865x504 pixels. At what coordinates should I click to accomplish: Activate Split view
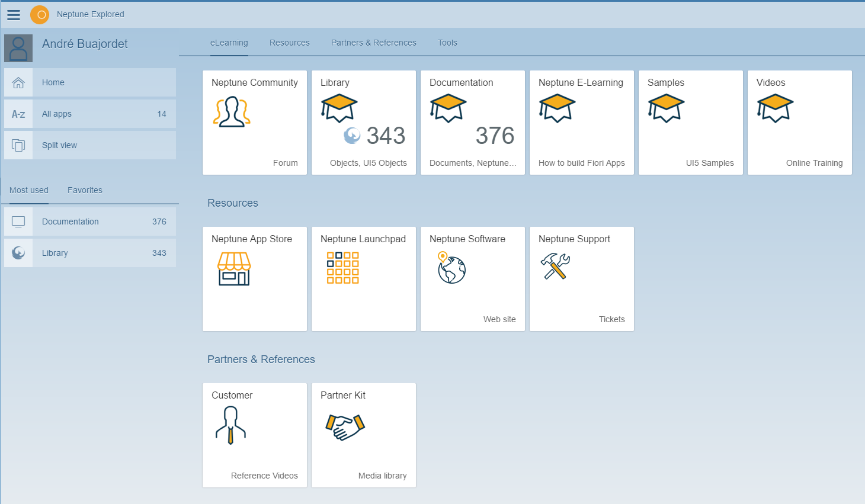(90, 145)
